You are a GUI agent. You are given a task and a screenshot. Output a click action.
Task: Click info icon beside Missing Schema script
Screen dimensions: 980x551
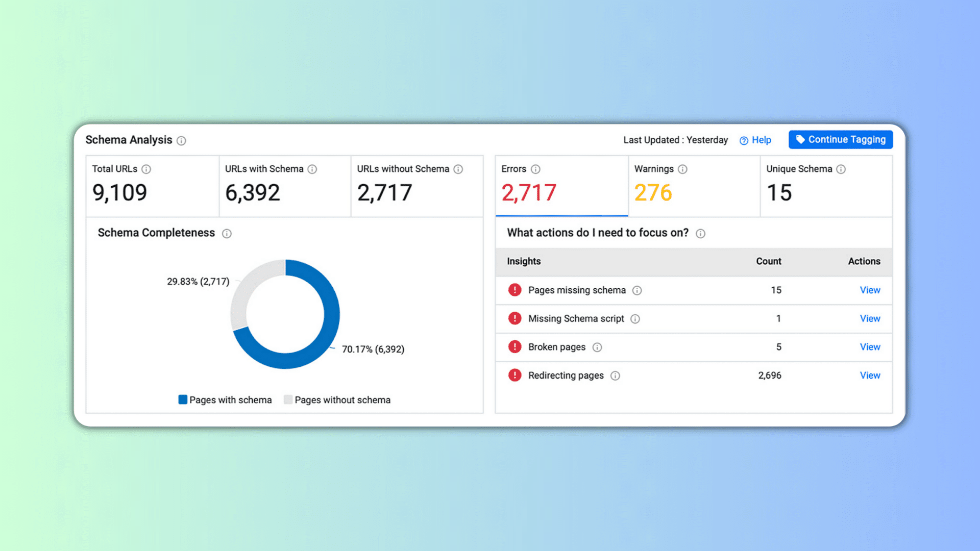click(x=635, y=319)
